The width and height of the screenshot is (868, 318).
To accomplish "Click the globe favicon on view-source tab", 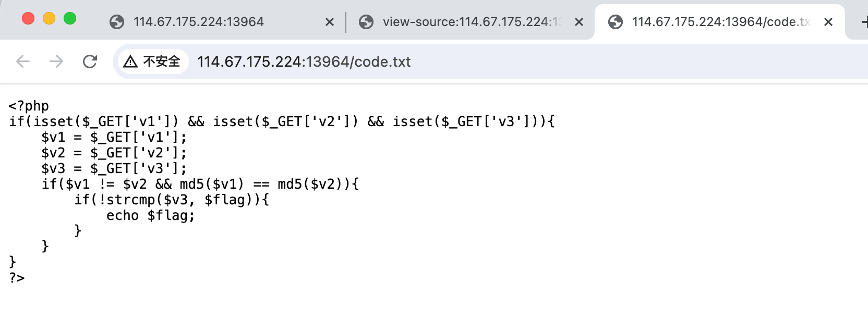I will pos(366,22).
